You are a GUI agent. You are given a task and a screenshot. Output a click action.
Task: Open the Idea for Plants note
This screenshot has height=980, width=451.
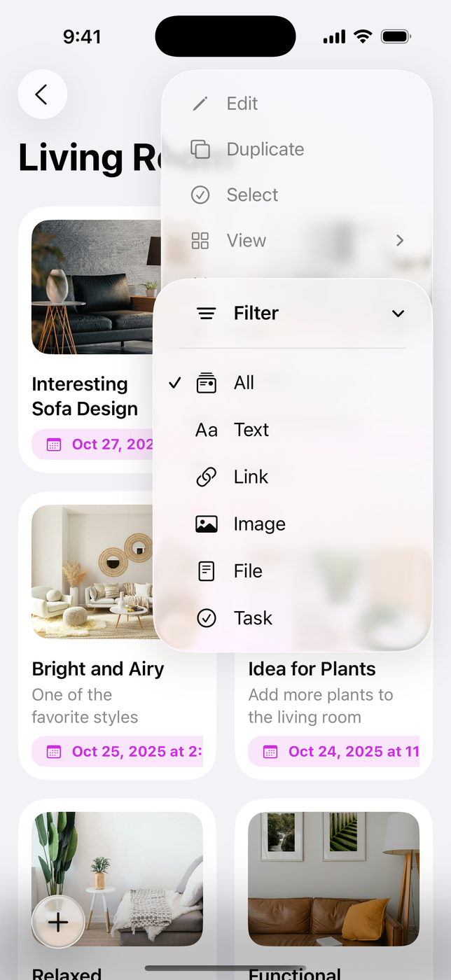pyautogui.click(x=312, y=669)
